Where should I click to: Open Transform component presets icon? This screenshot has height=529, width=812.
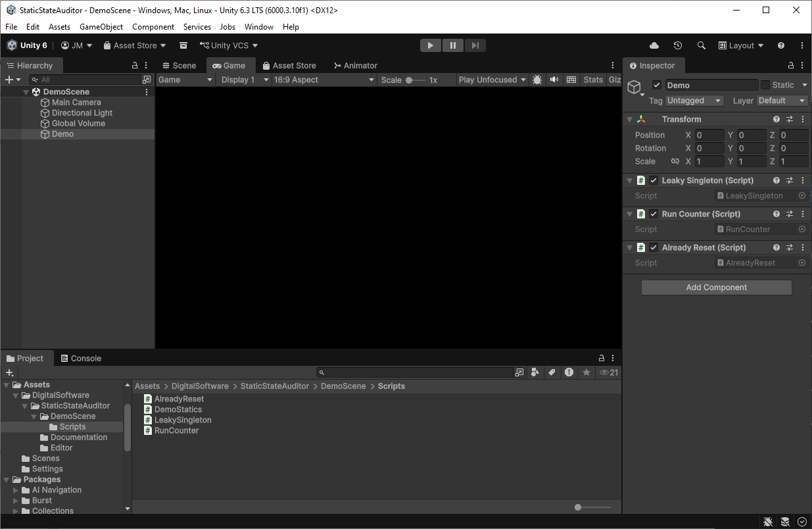pos(790,119)
